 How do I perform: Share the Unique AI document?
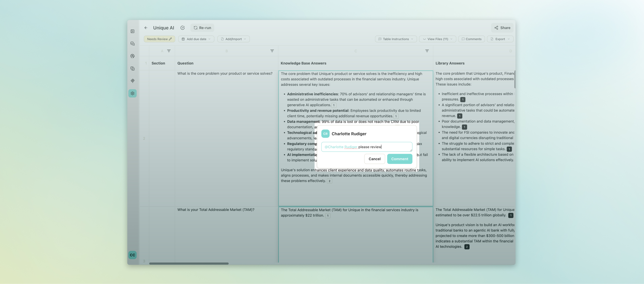[502, 28]
